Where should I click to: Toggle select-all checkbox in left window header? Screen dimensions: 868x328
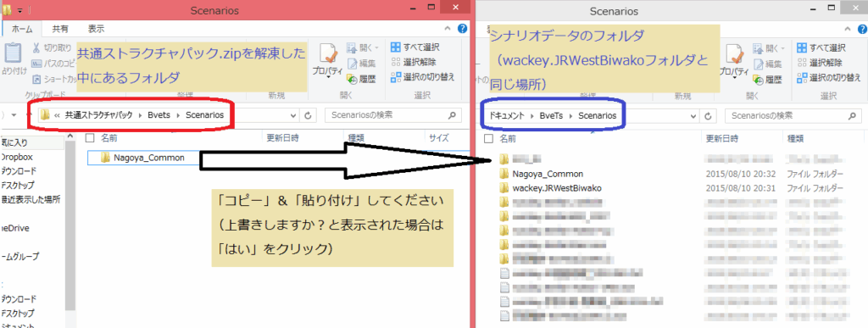pos(91,138)
